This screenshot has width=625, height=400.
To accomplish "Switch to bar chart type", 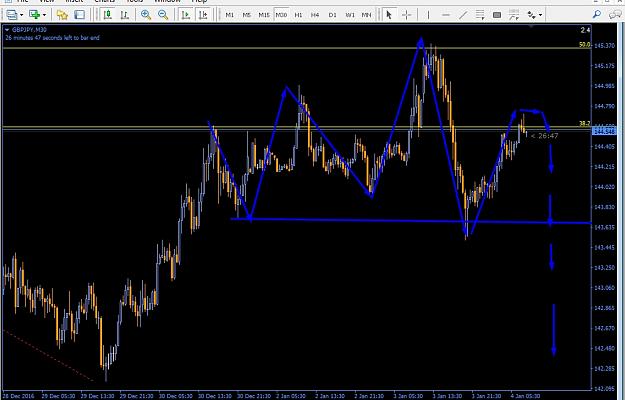I will tap(124, 15).
